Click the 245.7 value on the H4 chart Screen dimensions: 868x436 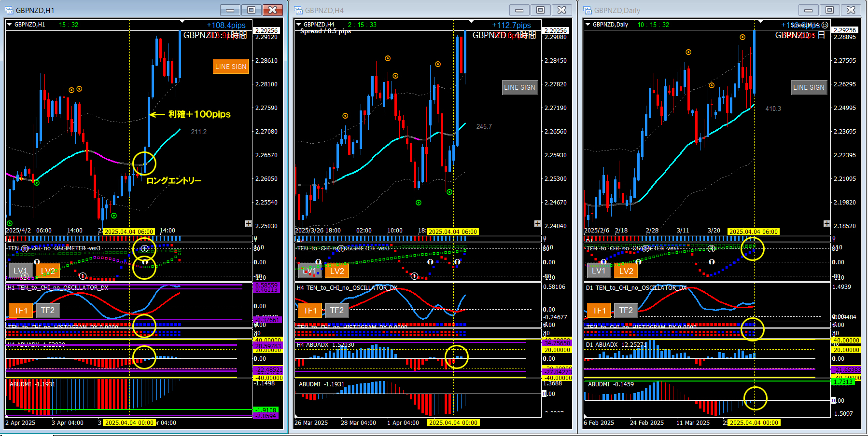[x=484, y=126]
